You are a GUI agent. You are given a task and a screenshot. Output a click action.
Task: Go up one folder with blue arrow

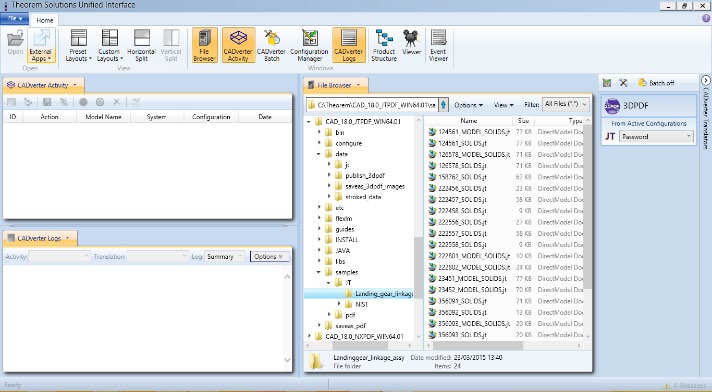(x=444, y=105)
